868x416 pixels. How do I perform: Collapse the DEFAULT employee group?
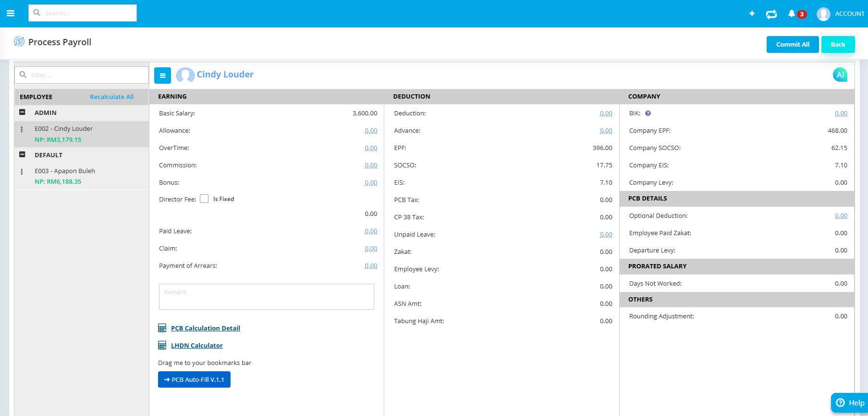(x=22, y=155)
